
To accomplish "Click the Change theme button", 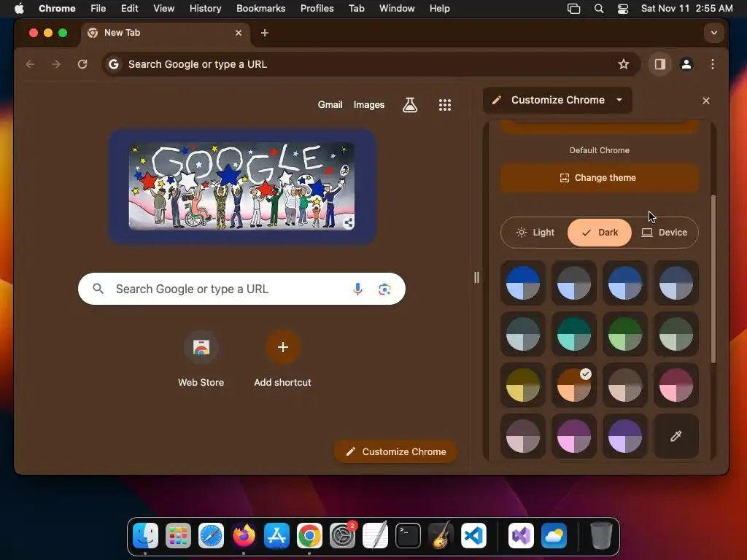I will coord(600,178).
